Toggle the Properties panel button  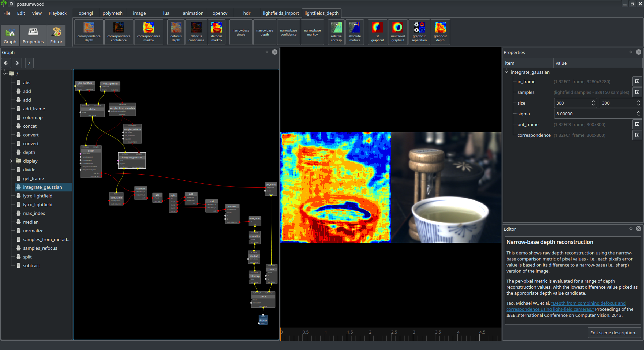click(x=33, y=35)
